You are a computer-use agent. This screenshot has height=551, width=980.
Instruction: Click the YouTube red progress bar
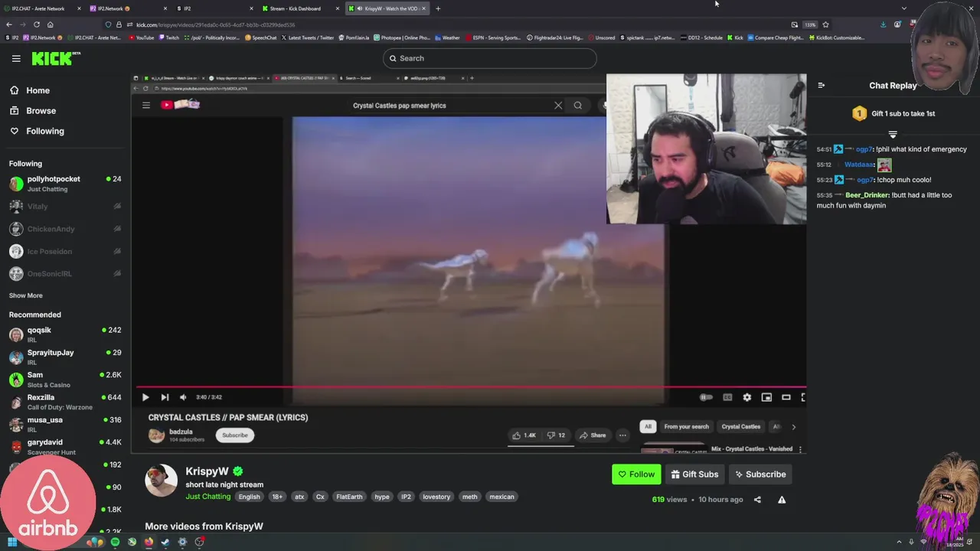(x=471, y=387)
